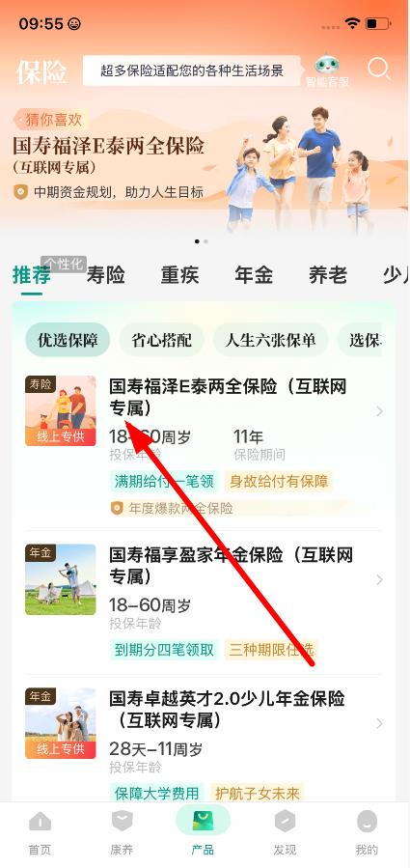This screenshot has height=868, width=410.
Task: Tap the search magnifier icon
Action: click(x=379, y=70)
